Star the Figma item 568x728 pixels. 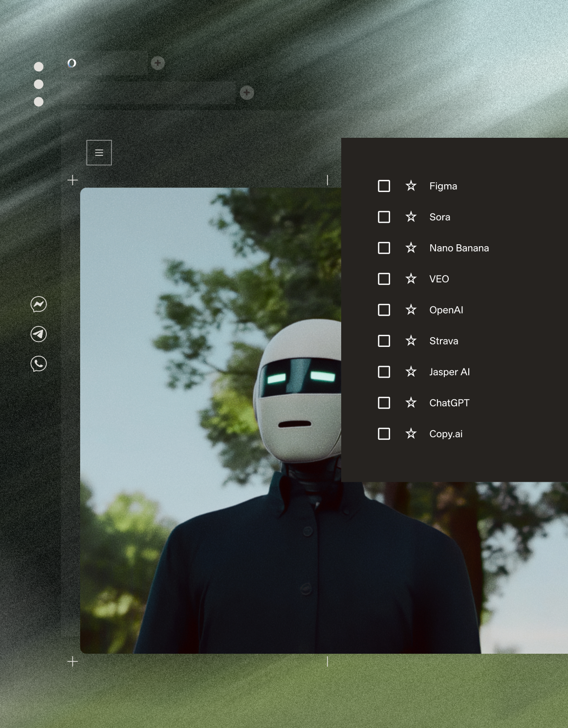(411, 186)
